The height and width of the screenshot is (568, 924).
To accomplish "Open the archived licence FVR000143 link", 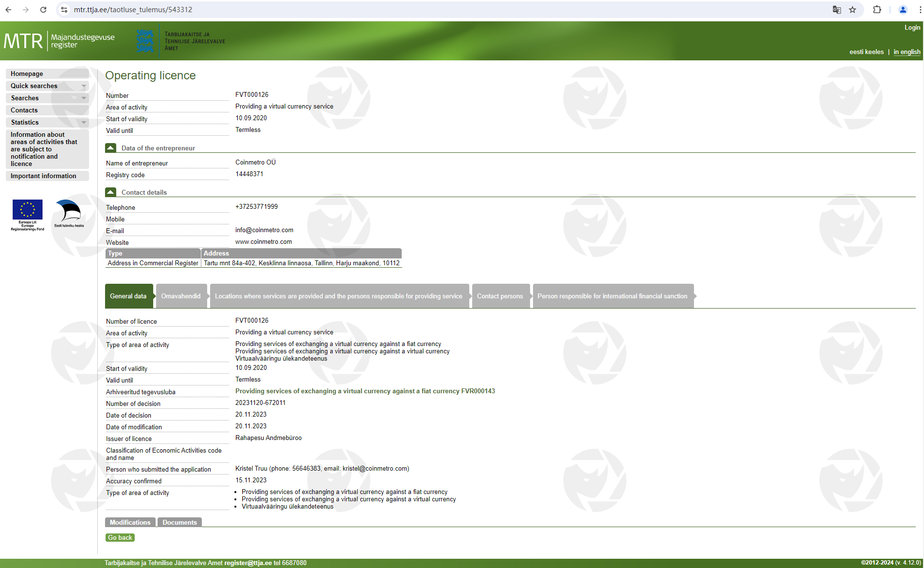I will pos(365,391).
